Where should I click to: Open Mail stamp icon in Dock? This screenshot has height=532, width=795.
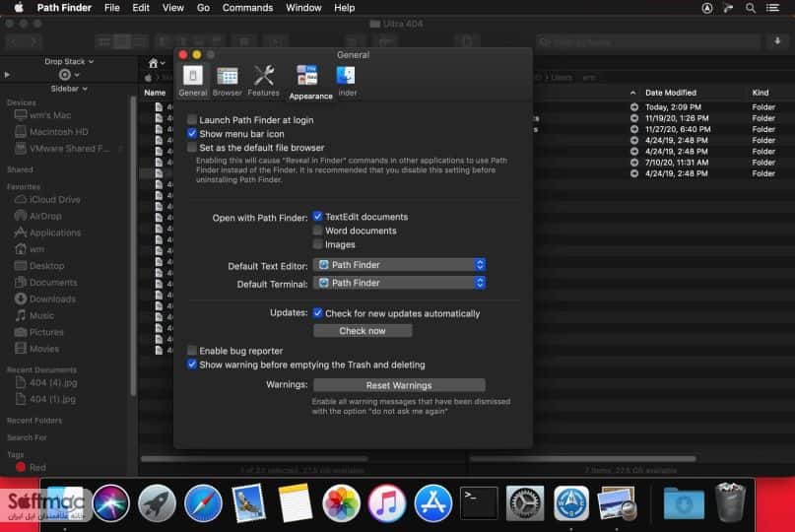[x=248, y=503]
